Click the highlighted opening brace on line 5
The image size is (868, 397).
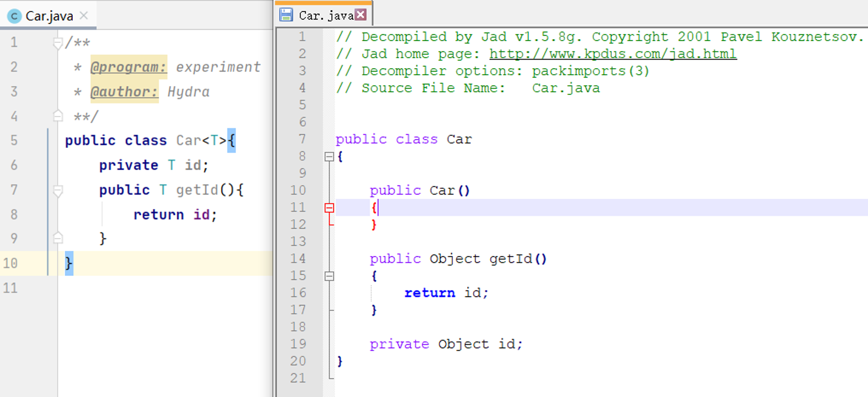pyautogui.click(x=231, y=141)
